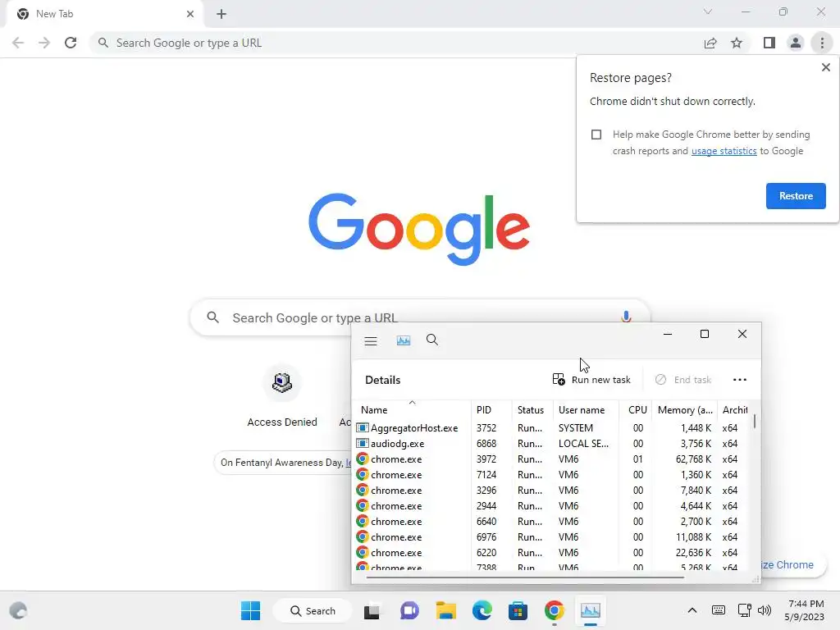
Task: Open the Task Manager performance graph icon
Action: [404, 340]
